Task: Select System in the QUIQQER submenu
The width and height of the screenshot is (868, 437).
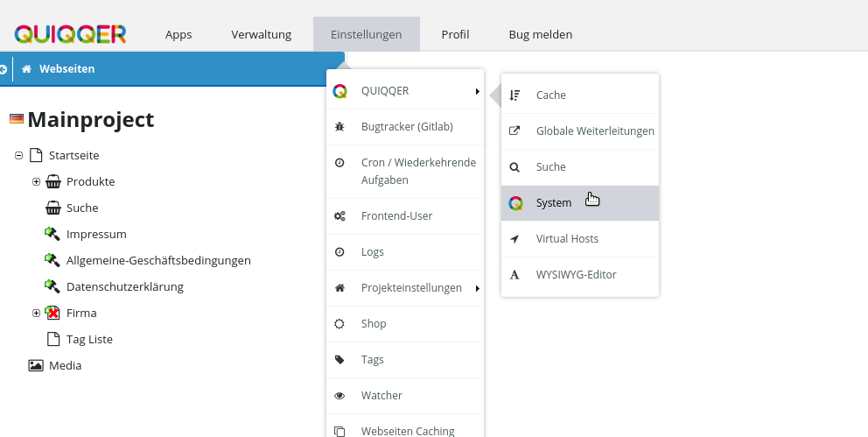Action: [554, 203]
